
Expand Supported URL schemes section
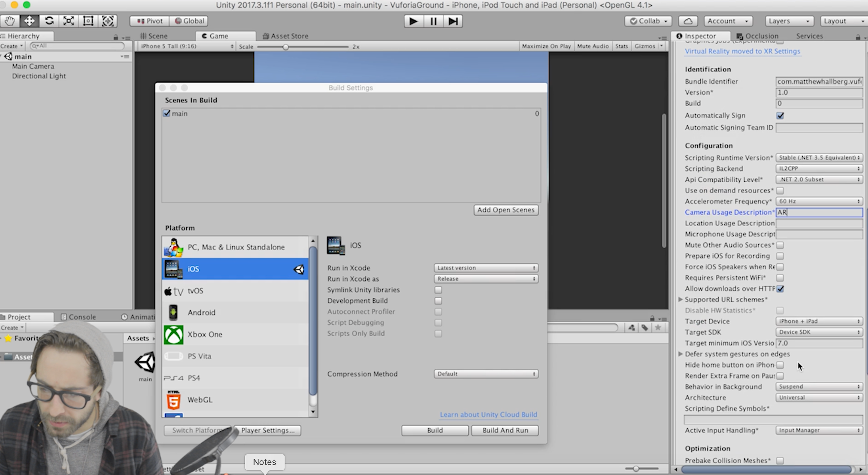click(x=680, y=300)
